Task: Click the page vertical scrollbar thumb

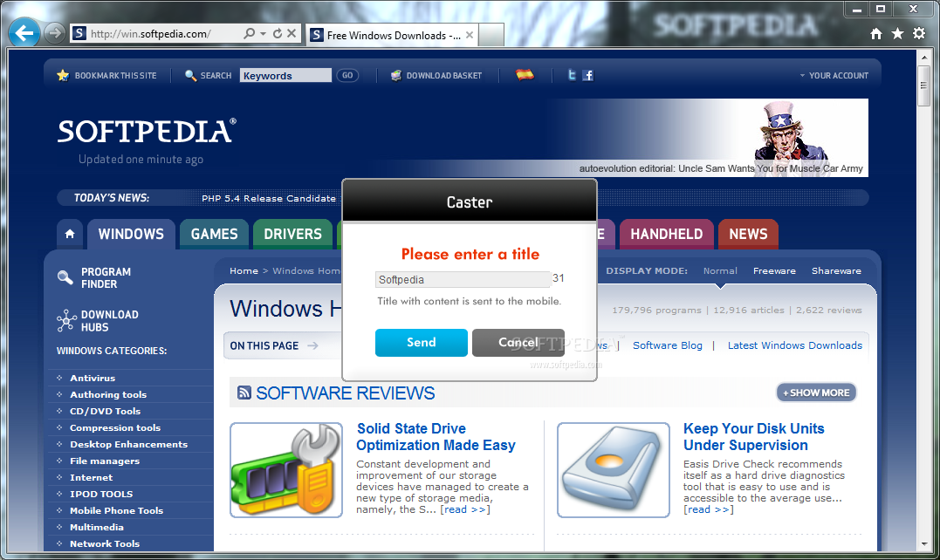Action: (923, 85)
